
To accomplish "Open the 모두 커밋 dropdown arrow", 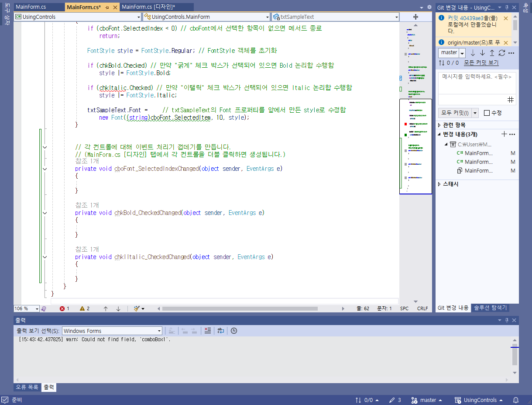I will tap(475, 113).
